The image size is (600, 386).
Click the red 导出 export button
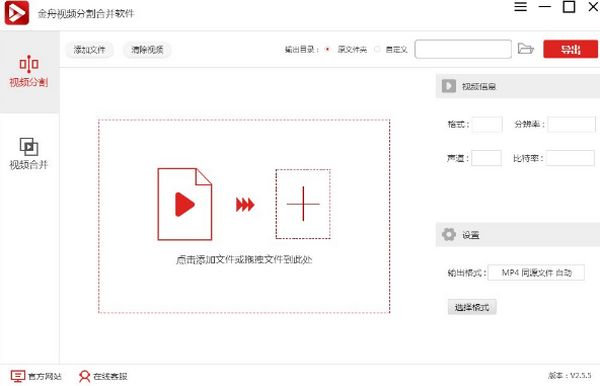(x=570, y=49)
